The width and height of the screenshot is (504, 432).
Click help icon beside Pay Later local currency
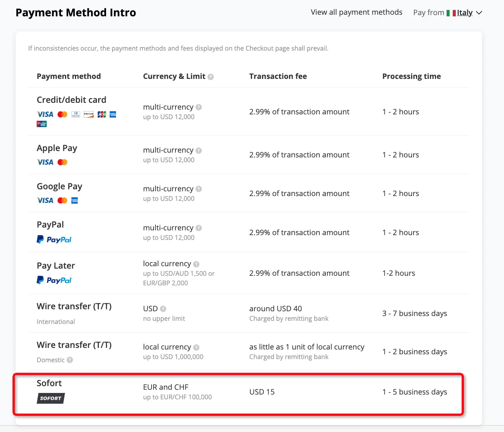pos(196,264)
